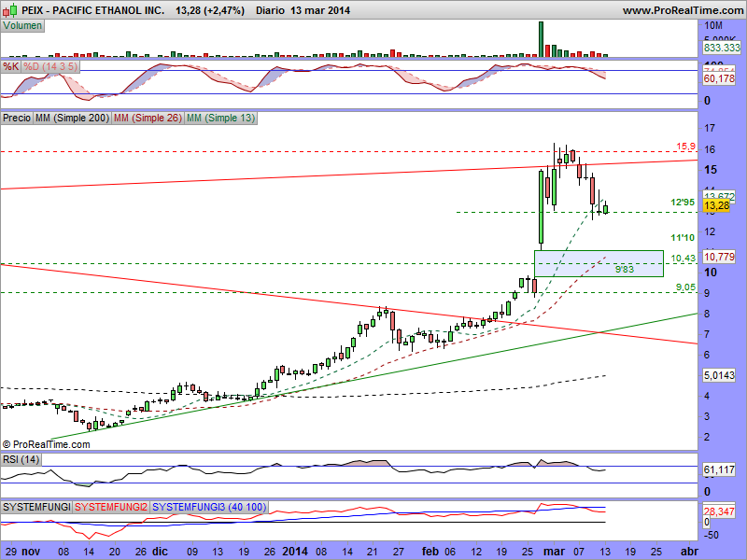The width and height of the screenshot is (747, 560).
Task: Click the 10,43 support level label
Action: 684,259
